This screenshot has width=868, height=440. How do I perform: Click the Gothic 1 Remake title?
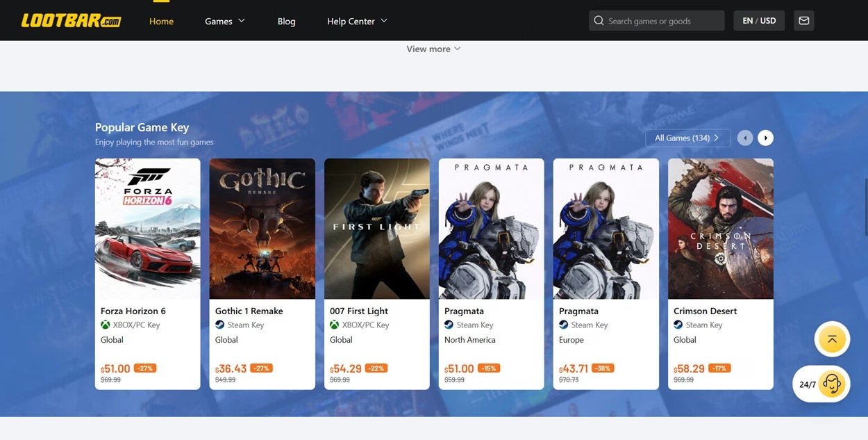pos(249,311)
